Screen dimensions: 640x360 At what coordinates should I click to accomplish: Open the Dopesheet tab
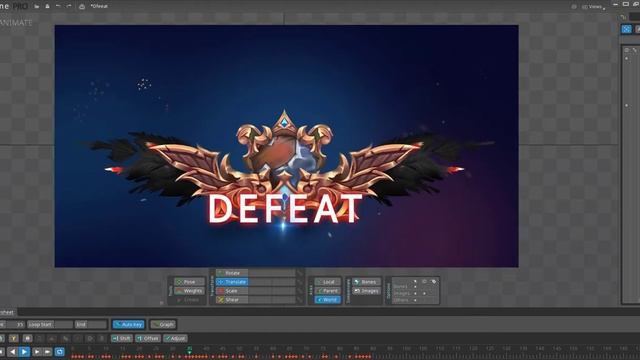click(x=7, y=312)
